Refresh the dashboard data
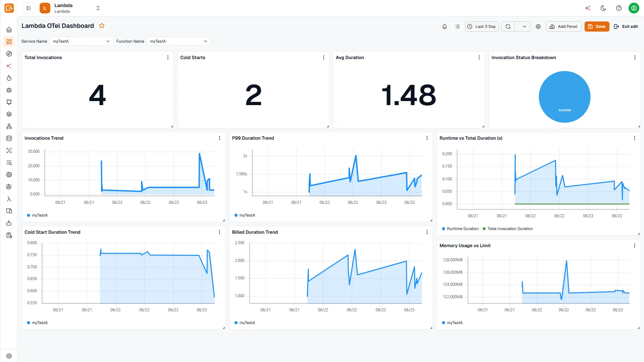This screenshot has width=644, height=362. 508,27
